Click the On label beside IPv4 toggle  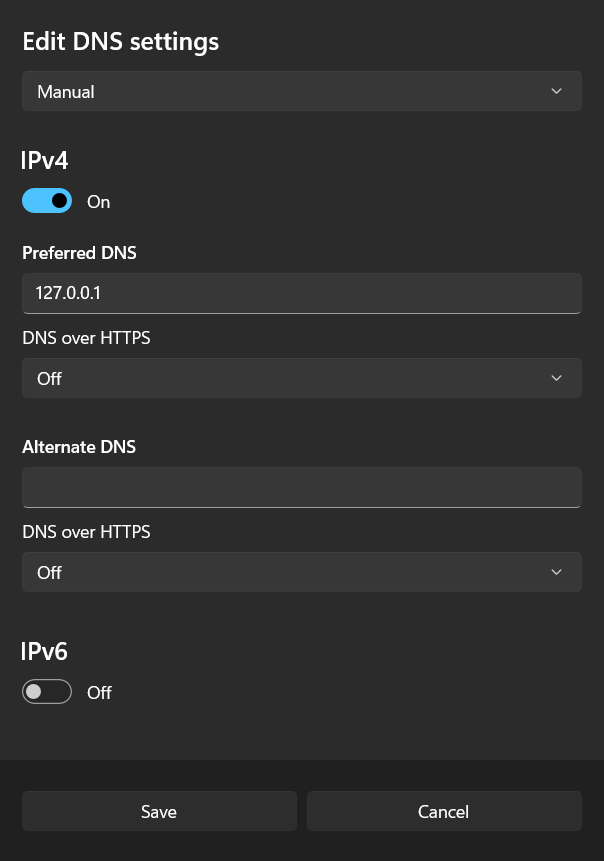pos(98,201)
